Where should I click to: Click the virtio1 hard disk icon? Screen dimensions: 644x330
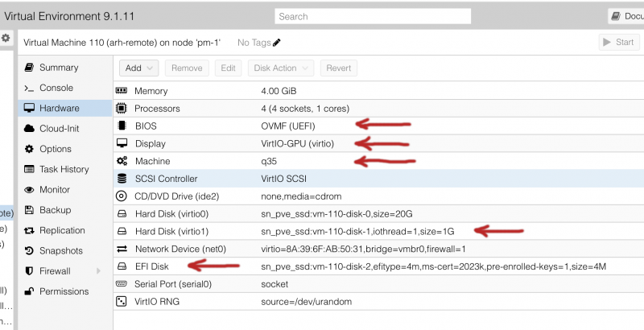[x=122, y=232]
